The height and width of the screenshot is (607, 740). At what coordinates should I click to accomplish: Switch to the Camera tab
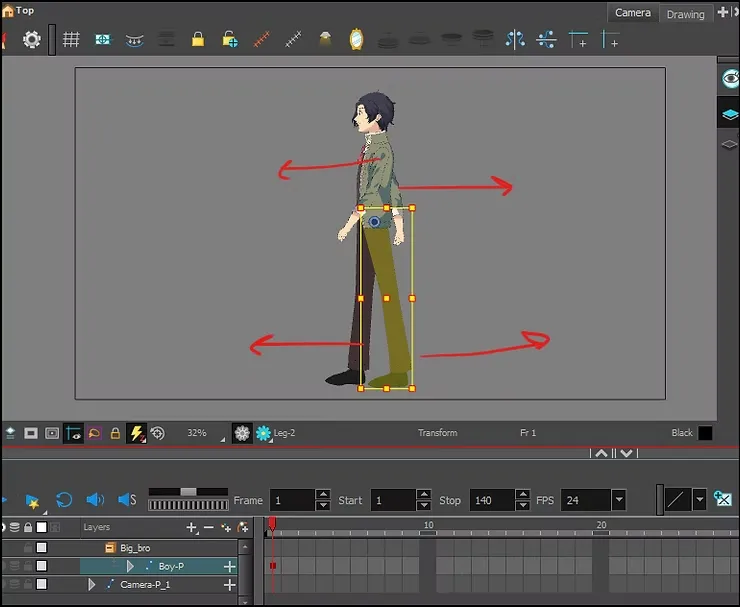tap(632, 13)
